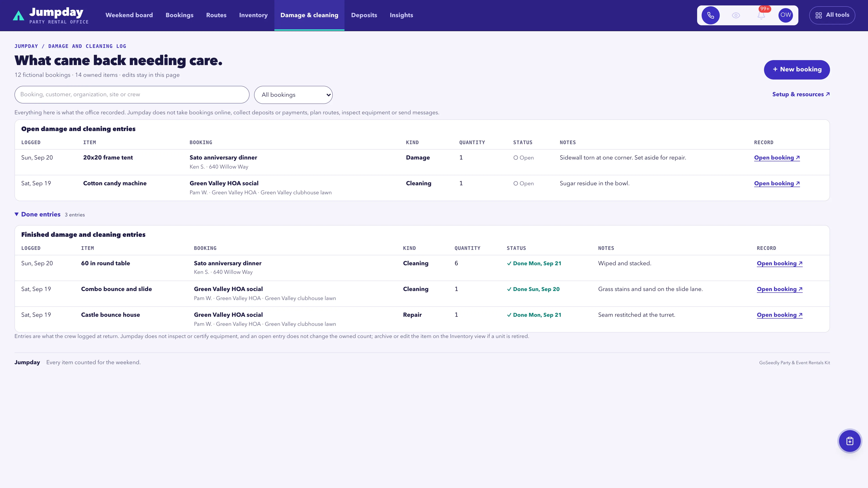Click the phone call icon in header

click(710, 15)
